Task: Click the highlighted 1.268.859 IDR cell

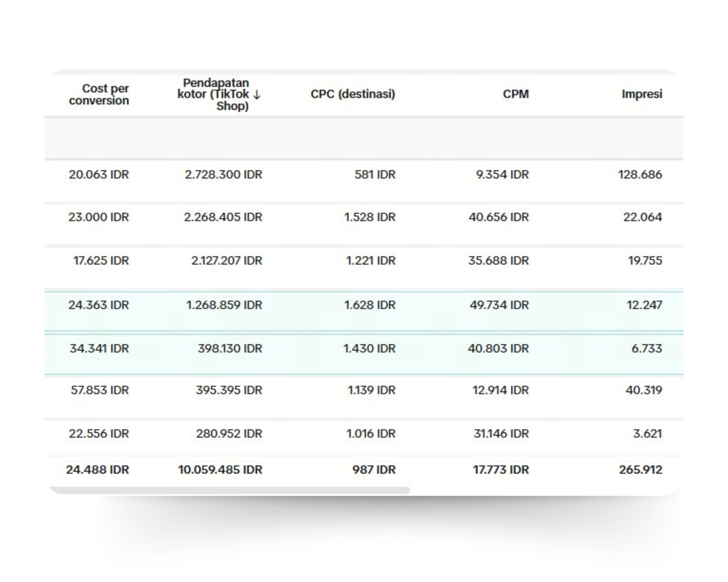Action: click(224, 305)
